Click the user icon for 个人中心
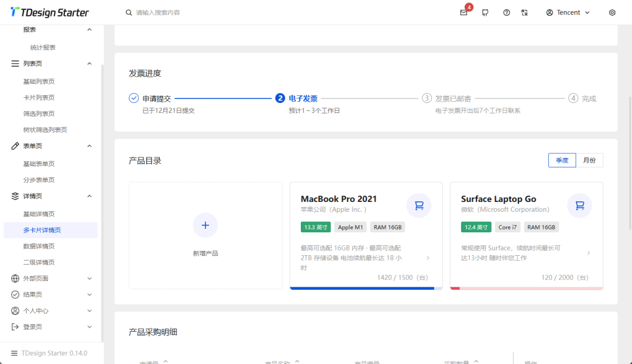The width and height of the screenshot is (632, 364). pos(15,311)
